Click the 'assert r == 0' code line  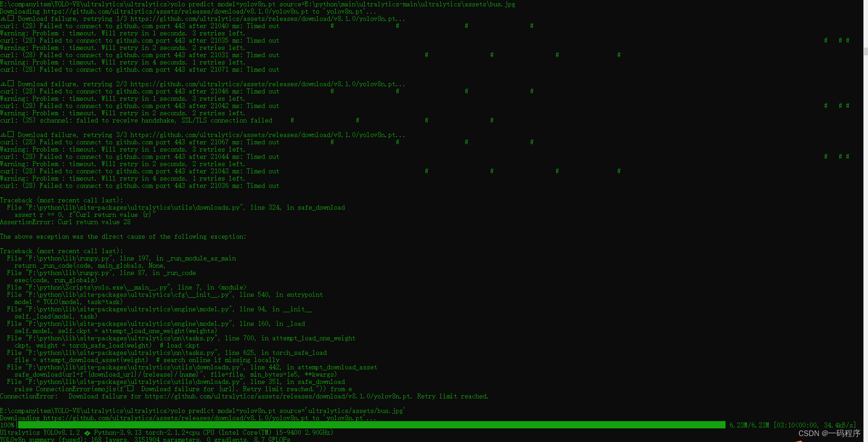85,215
